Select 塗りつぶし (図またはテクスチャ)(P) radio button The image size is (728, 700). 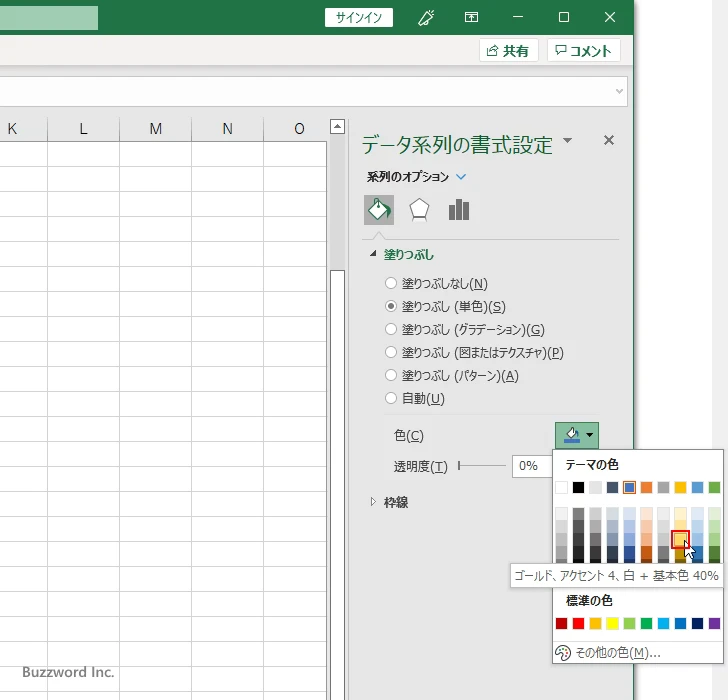click(x=391, y=352)
